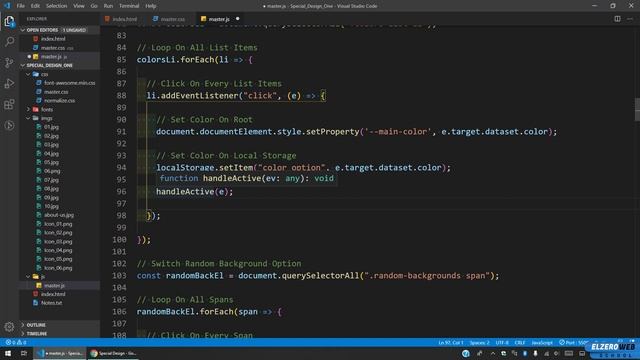Open the Selection menu
This screenshot has width=640, height=360.
[x=56, y=6]
